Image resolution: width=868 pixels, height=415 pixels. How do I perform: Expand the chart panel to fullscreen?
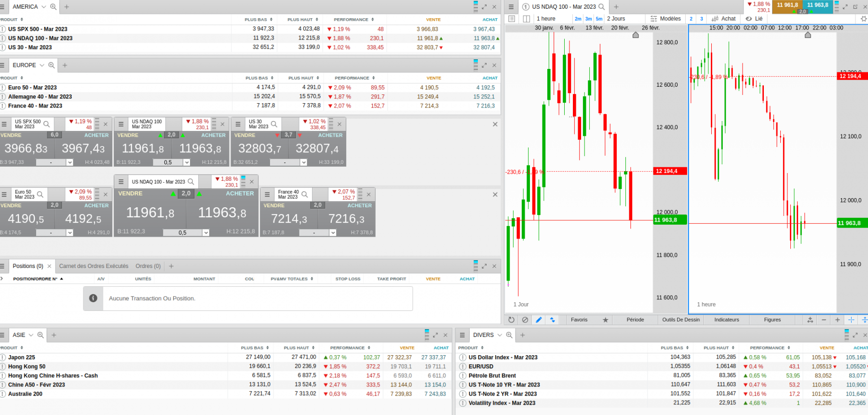click(x=845, y=7)
